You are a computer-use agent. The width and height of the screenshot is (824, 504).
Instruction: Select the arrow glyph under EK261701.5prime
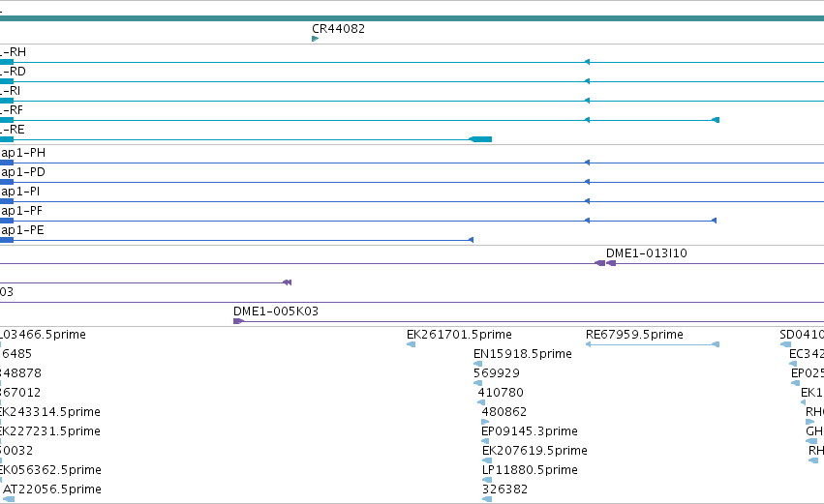412,345
